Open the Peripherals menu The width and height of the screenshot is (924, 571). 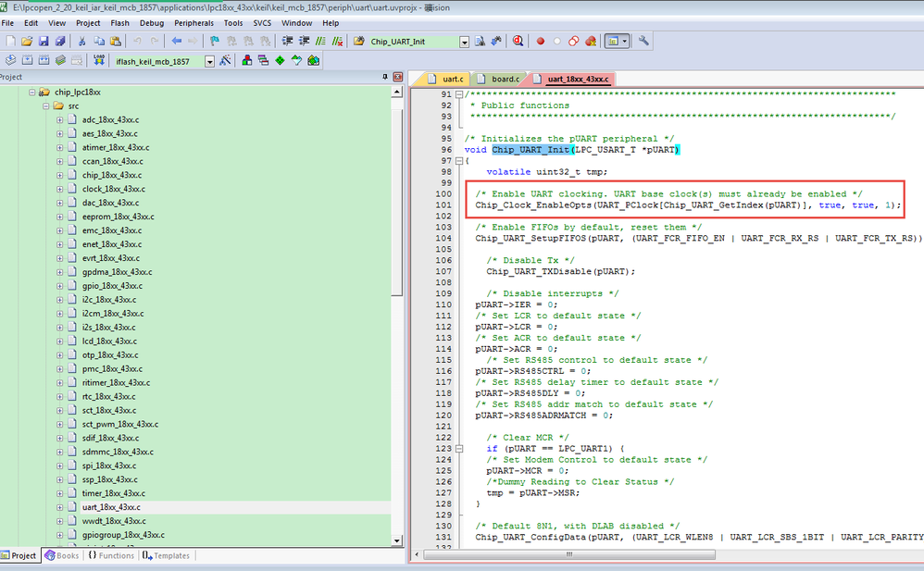pos(194,23)
